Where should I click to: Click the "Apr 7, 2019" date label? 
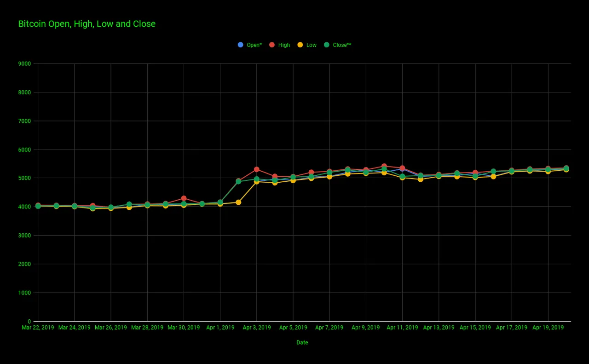329,328
